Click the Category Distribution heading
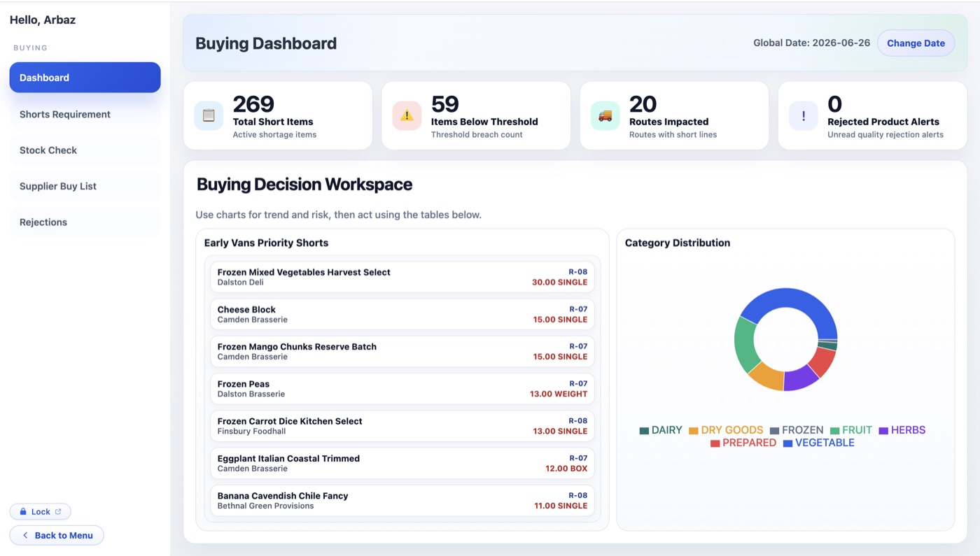This screenshot has width=980, height=556. [x=678, y=243]
